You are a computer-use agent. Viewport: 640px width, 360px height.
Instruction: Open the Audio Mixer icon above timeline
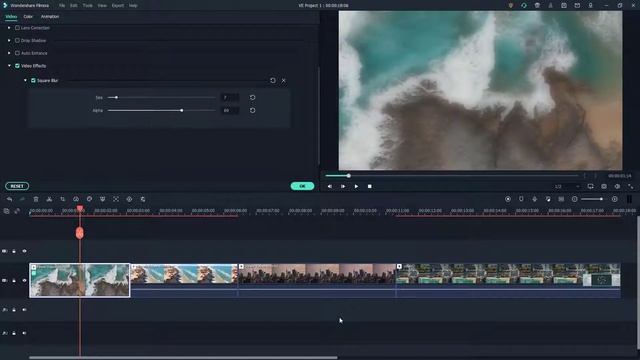(x=548, y=199)
